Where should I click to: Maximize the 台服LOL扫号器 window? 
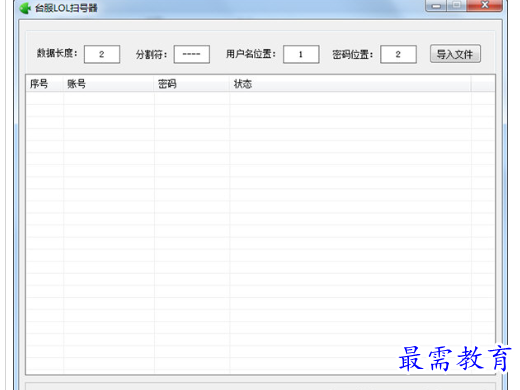coord(457,5)
